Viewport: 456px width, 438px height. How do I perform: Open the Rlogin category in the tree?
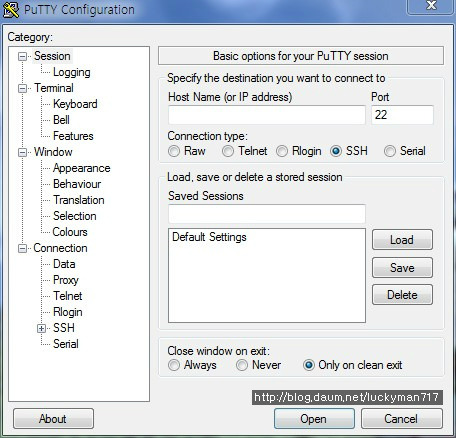(x=68, y=312)
